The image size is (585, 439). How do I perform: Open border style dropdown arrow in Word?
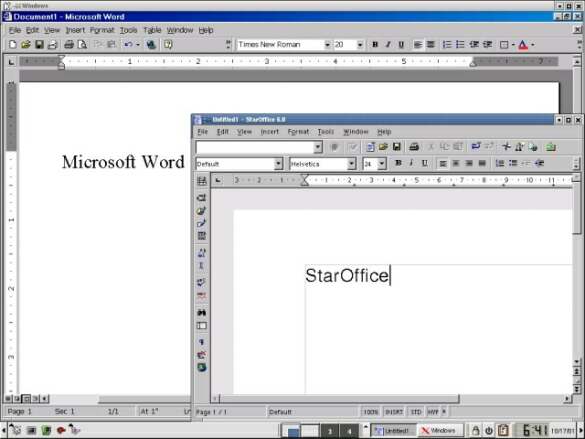[x=513, y=45]
